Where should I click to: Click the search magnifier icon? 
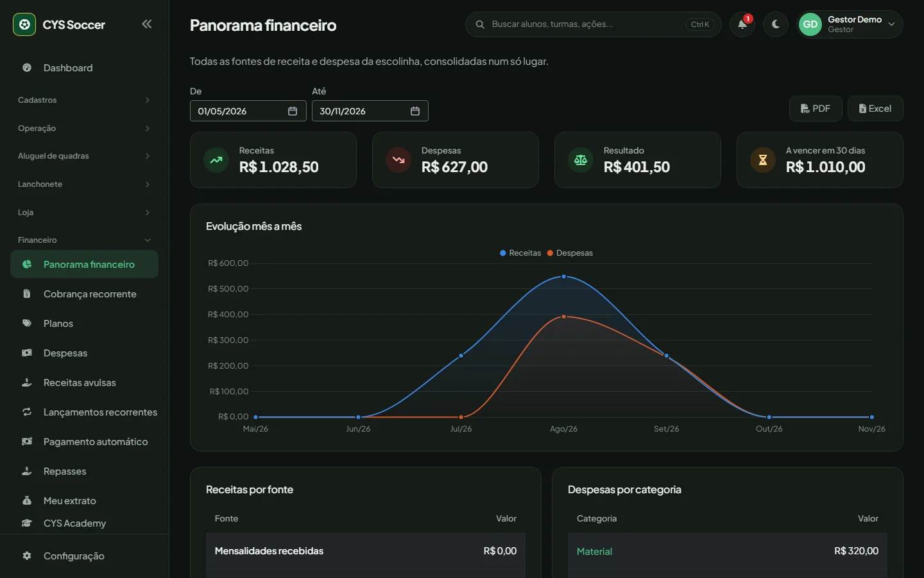pyautogui.click(x=480, y=24)
